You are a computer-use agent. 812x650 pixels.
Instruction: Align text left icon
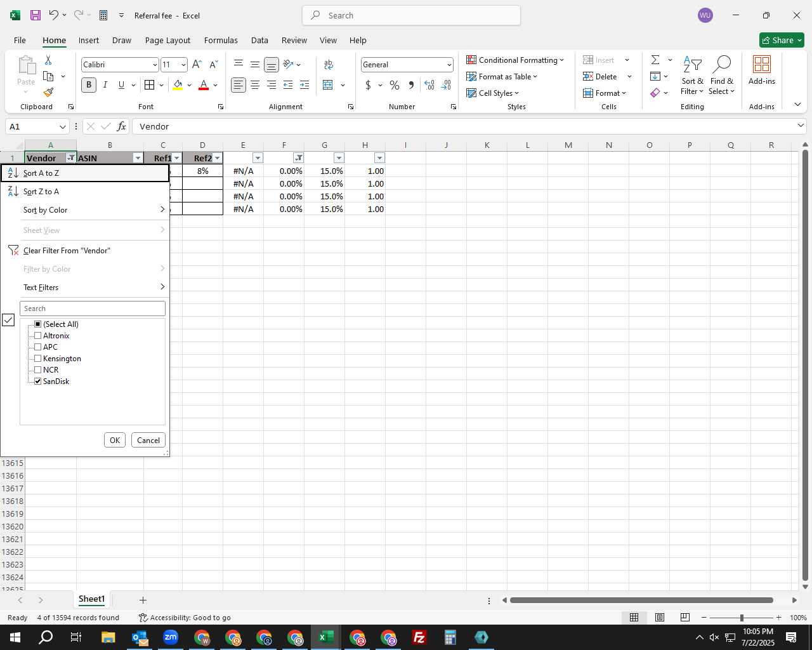point(239,85)
